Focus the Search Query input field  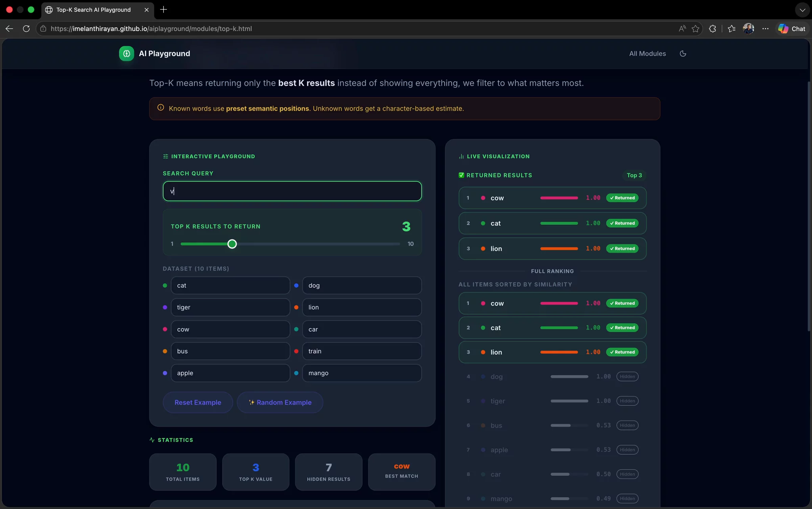pyautogui.click(x=292, y=191)
